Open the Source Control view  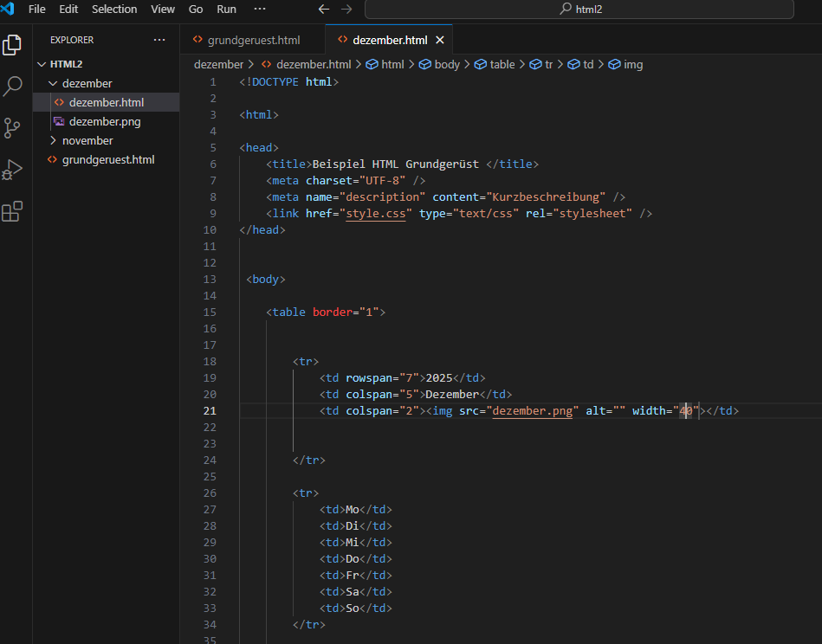(13, 128)
